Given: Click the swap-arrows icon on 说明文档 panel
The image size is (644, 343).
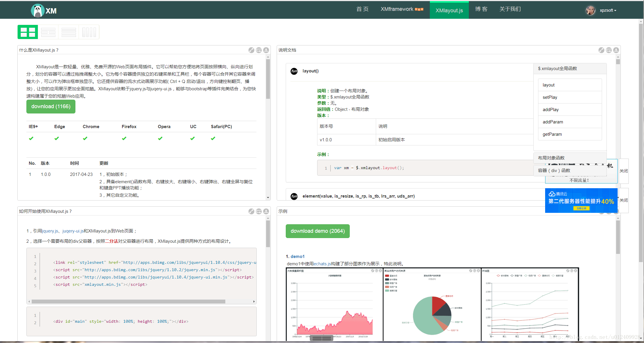Looking at the screenshot, I should pyautogui.click(x=609, y=50).
